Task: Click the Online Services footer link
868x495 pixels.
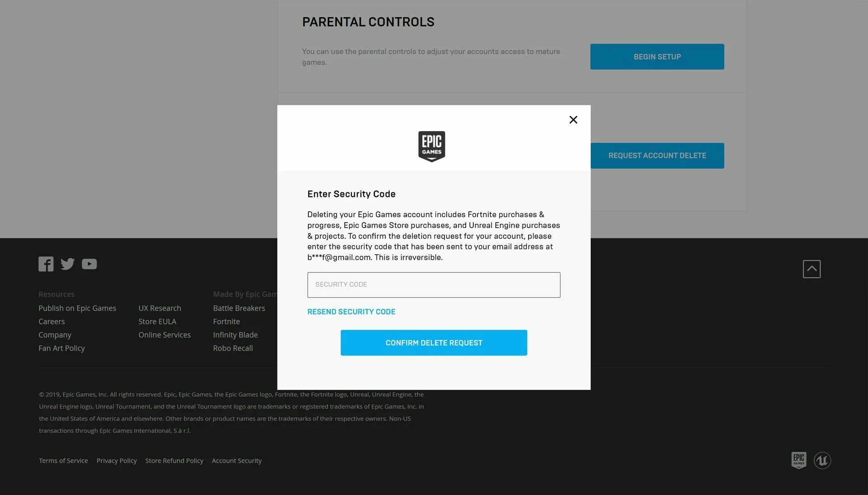Action: click(x=165, y=334)
